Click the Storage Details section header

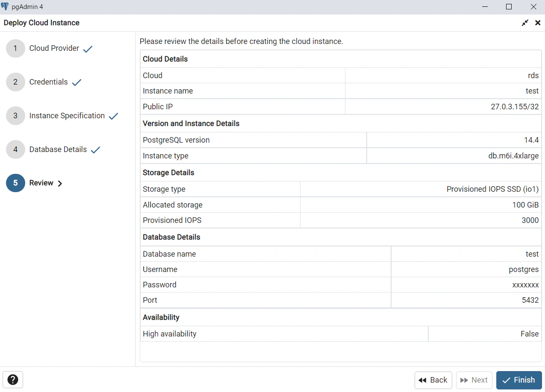pos(168,173)
